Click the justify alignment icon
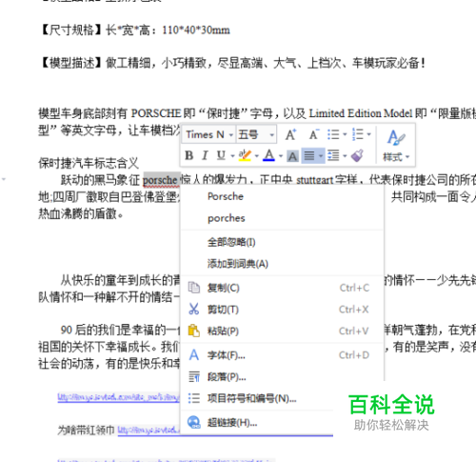This screenshot has width=476, height=462. tap(309, 155)
